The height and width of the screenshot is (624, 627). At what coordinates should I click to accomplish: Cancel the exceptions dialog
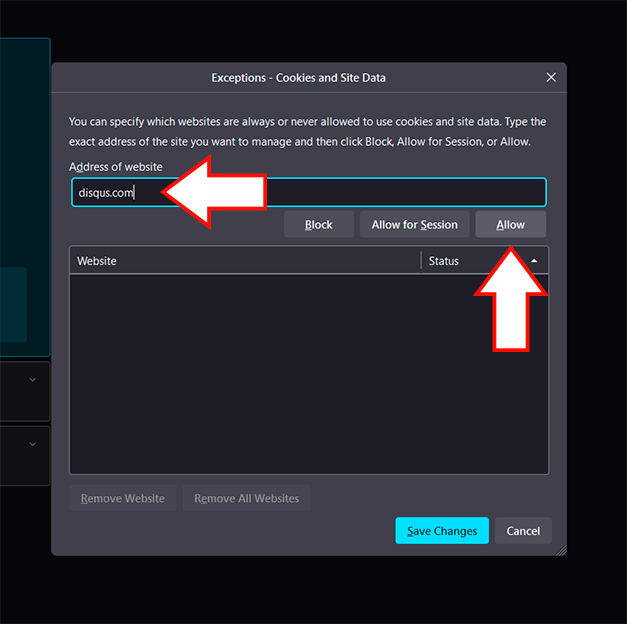[x=523, y=531]
